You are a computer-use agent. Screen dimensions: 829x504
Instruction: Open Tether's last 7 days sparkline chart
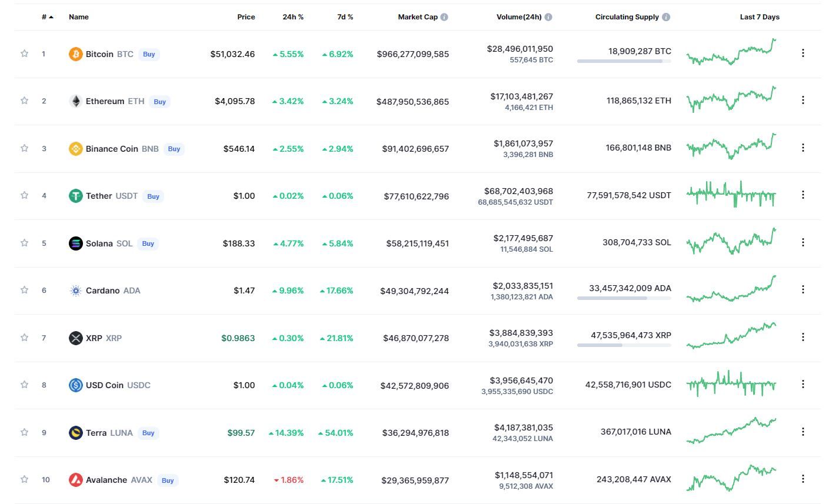pyautogui.click(x=731, y=194)
